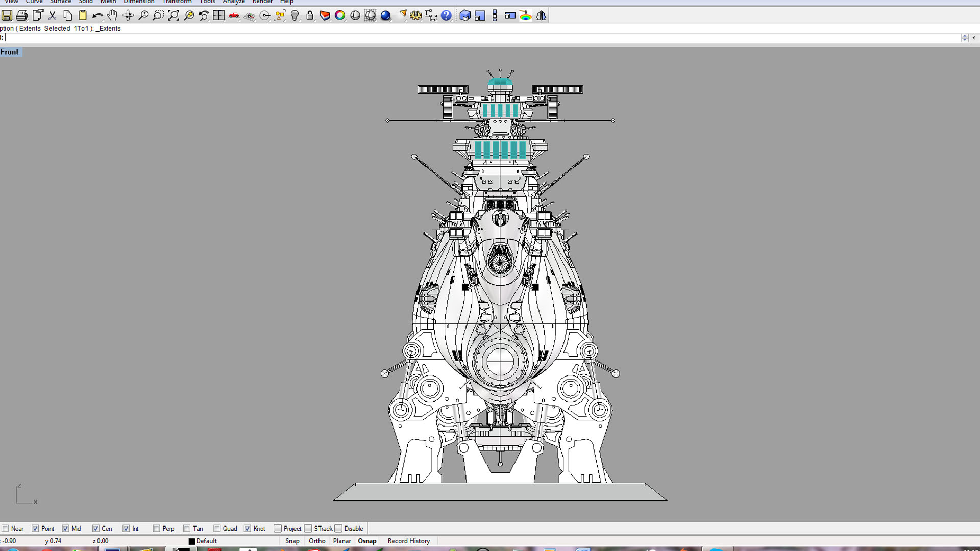Screen dimensions: 980x551
Task: Select the Rotate View tool
Action: [128, 16]
